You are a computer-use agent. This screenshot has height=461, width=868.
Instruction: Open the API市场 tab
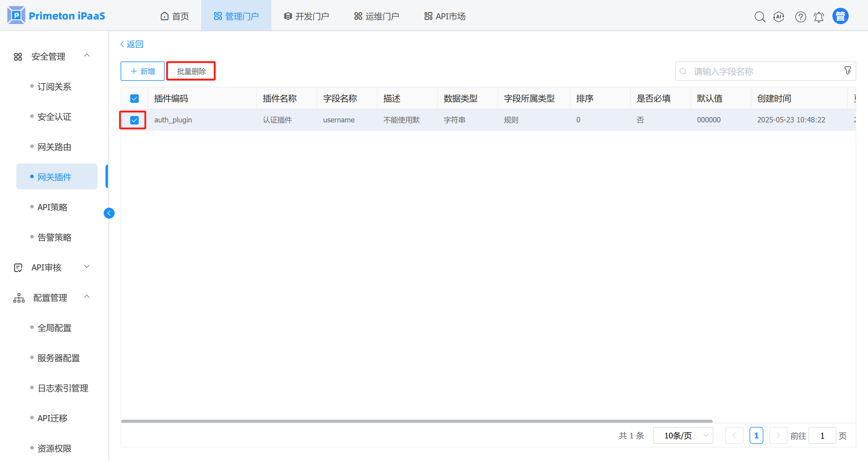tap(445, 16)
